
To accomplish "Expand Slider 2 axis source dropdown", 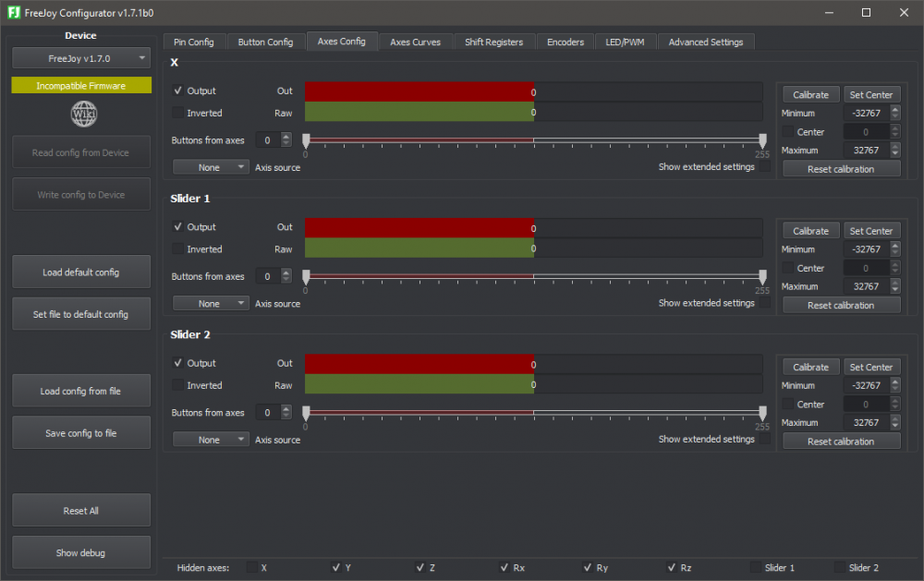I will tap(211, 440).
